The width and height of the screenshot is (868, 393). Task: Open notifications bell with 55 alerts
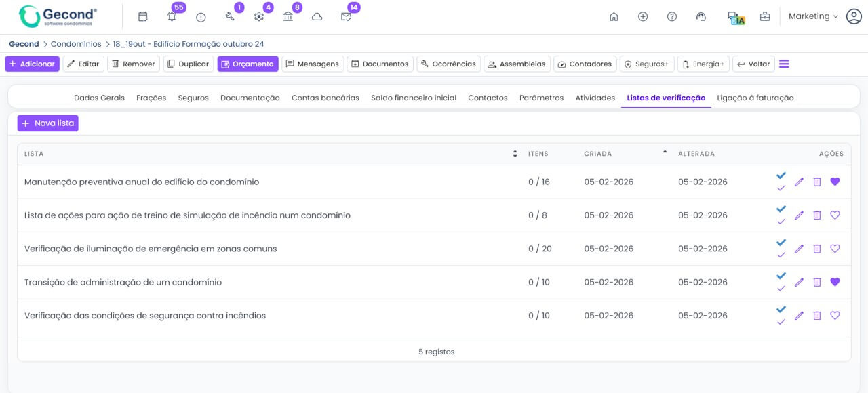click(x=172, y=16)
